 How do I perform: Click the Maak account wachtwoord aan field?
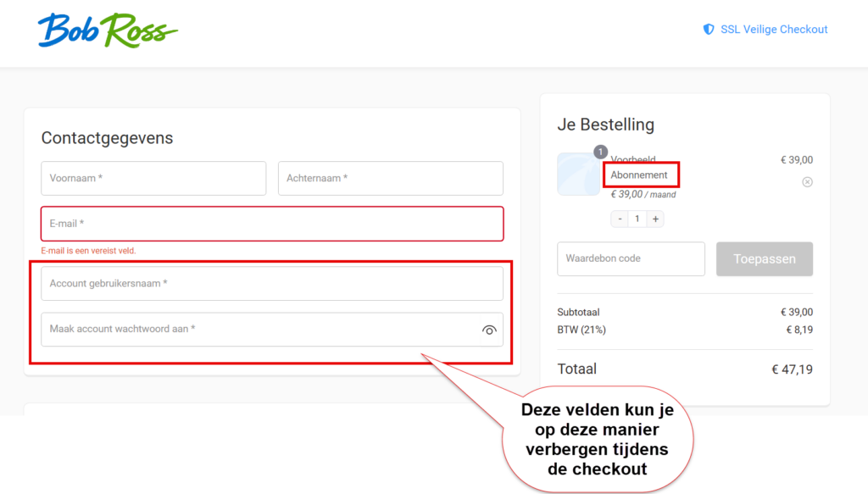[259, 329]
